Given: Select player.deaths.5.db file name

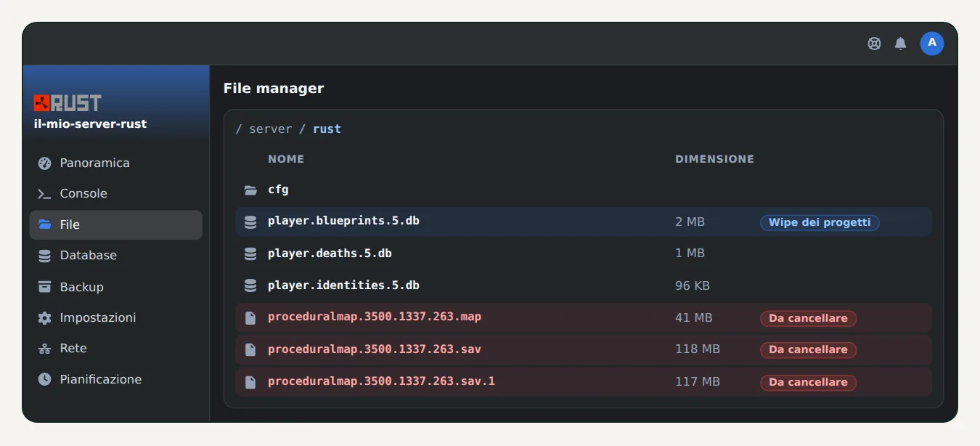Looking at the screenshot, I should [x=330, y=253].
